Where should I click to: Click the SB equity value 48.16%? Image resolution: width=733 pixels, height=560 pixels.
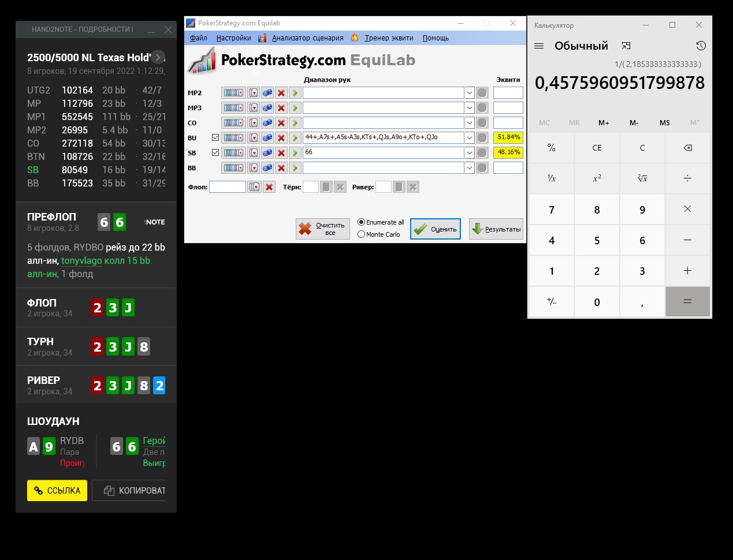tap(508, 152)
